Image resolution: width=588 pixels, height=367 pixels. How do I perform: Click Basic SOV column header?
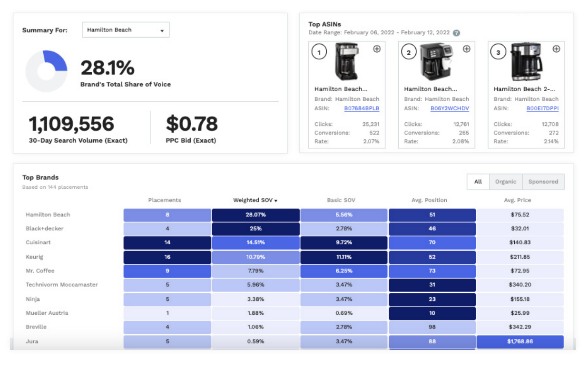[x=341, y=200]
